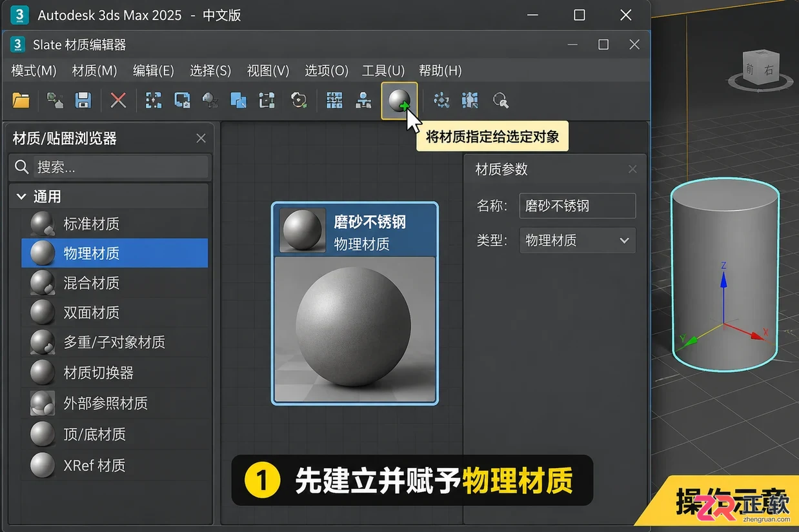The height and width of the screenshot is (532, 799).
Task: Click the small sphere thumbnail on node header
Action: point(303,230)
